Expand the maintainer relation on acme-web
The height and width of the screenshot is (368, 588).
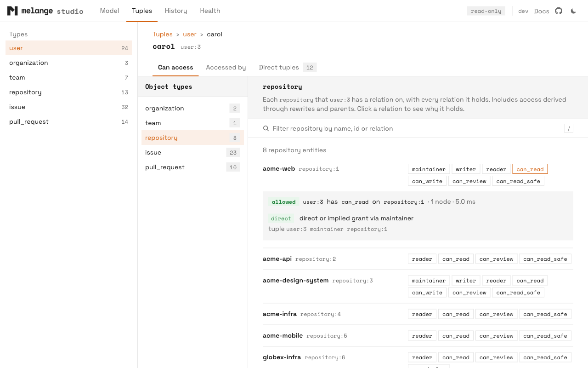[429, 169]
